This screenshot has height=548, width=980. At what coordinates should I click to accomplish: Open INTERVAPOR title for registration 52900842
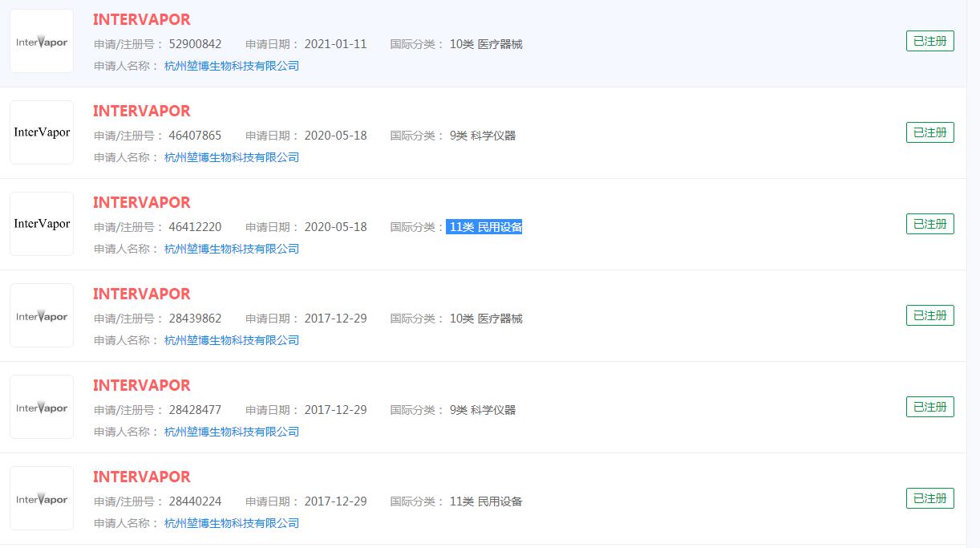pos(142,20)
